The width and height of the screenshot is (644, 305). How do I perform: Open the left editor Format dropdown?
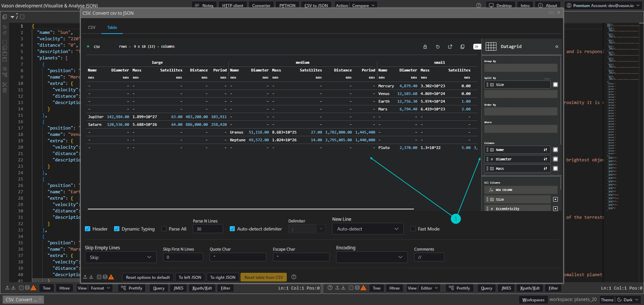[x=100, y=288]
